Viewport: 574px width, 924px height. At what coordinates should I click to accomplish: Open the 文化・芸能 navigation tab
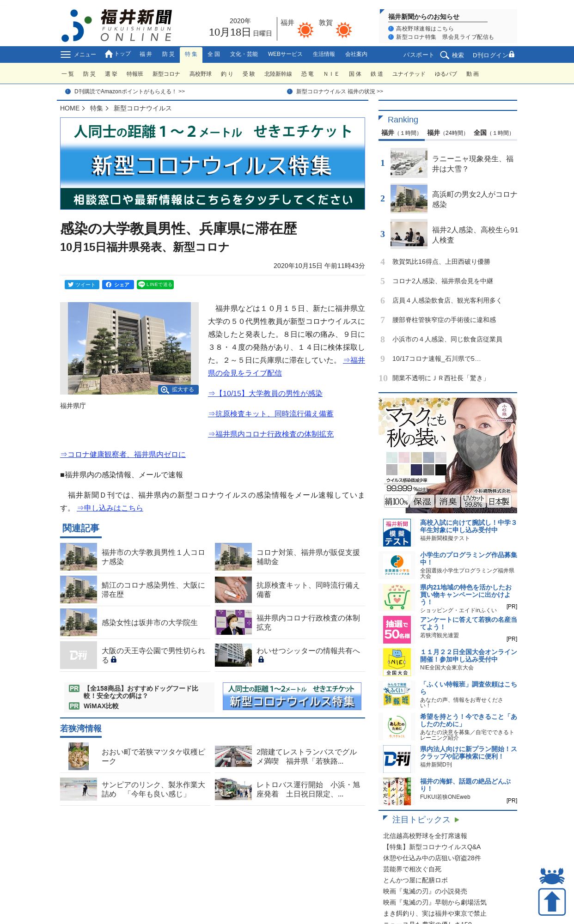coord(244,55)
